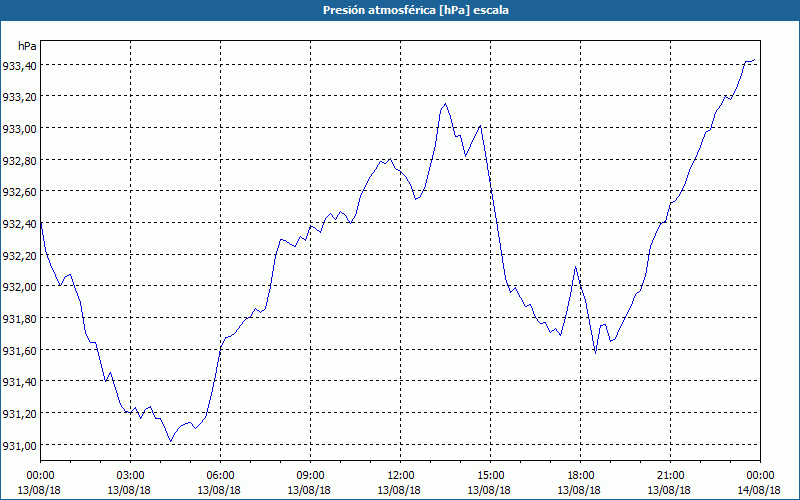
Task: Click the 932,80 pressure axis label
Action: [19, 160]
